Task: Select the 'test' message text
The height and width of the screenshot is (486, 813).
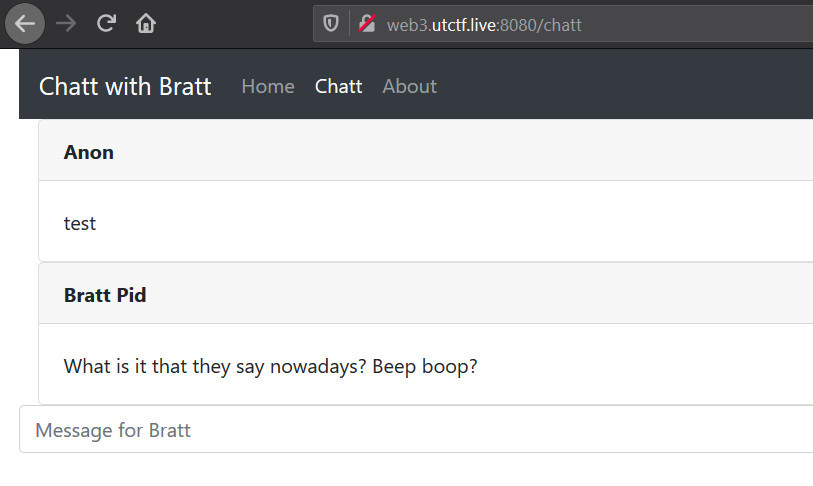Action: 80,223
